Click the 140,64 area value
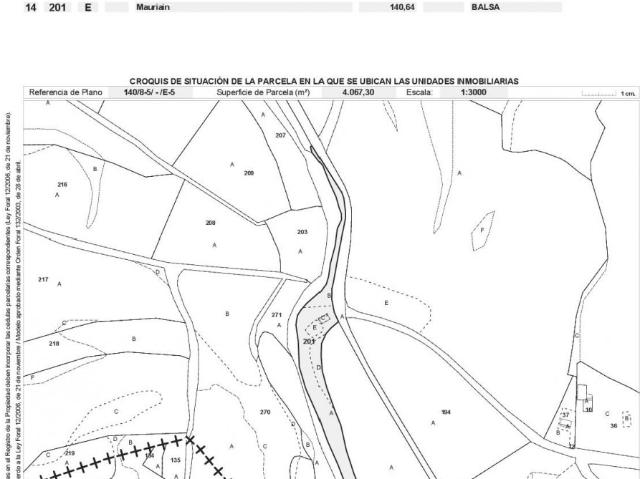Screen dimensions: 640x479 [402, 7]
